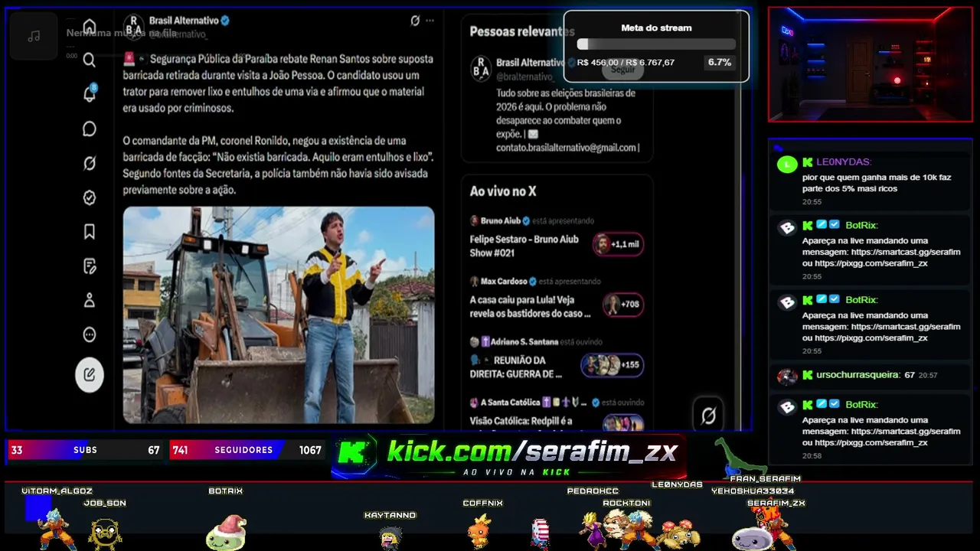980x551 pixels.
Task: Click the webcam room thumbnail
Action: [x=871, y=64]
